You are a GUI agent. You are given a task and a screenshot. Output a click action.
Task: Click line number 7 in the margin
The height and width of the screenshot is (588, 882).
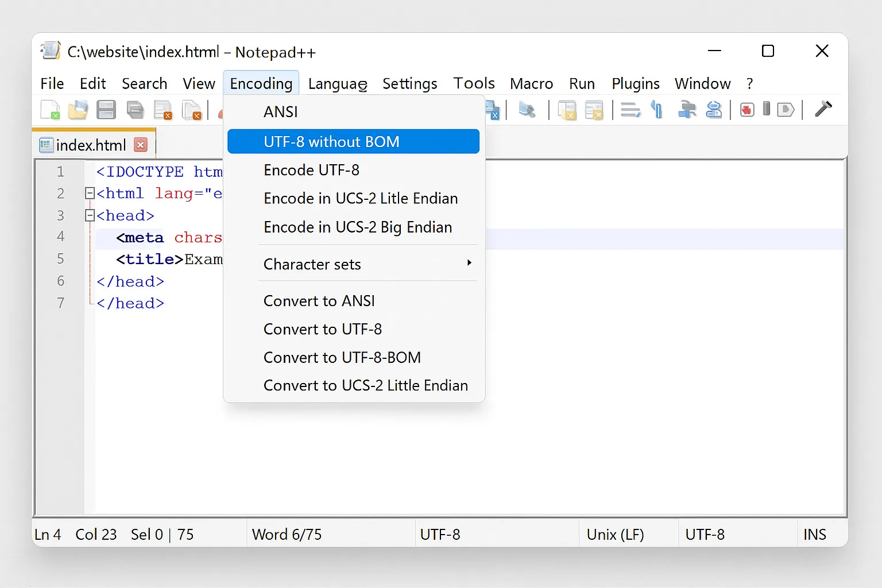[60, 303]
